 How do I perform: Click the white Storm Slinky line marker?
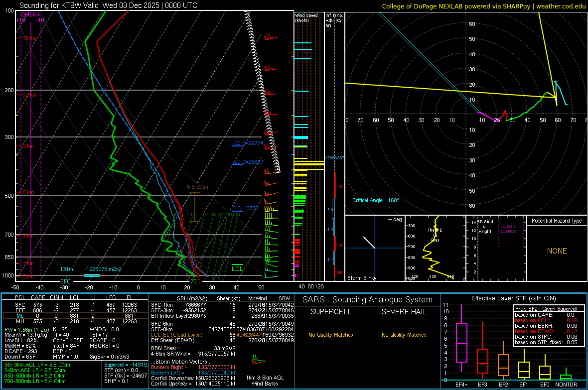tap(369, 242)
